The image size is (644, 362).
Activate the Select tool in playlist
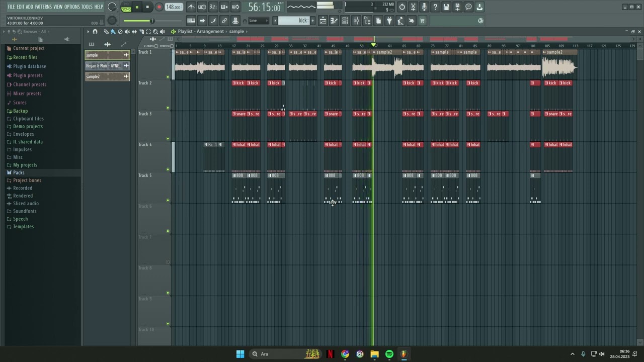tap(148, 32)
